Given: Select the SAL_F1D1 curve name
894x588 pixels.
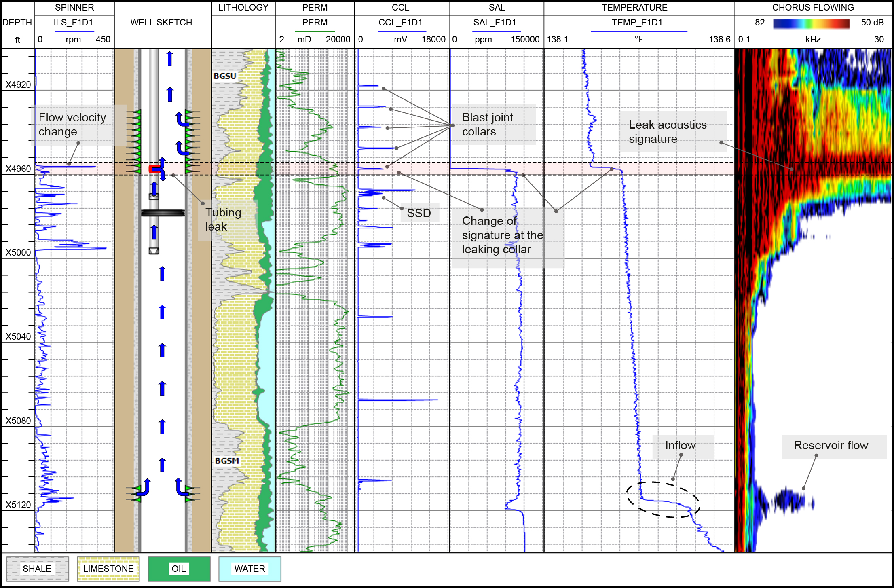Looking at the screenshot, I should 495,23.
